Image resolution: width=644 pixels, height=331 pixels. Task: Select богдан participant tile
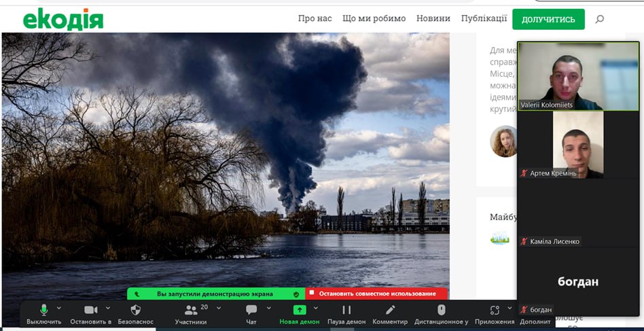(x=578, y=281)
